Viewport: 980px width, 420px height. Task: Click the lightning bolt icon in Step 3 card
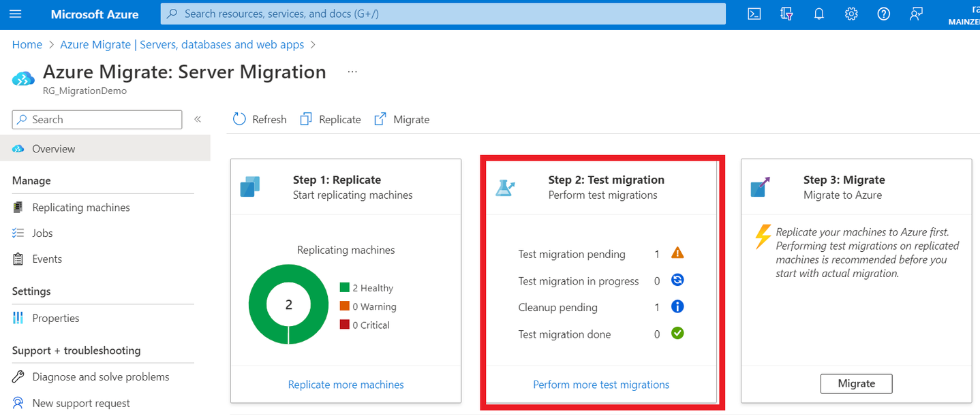point(763,238)
